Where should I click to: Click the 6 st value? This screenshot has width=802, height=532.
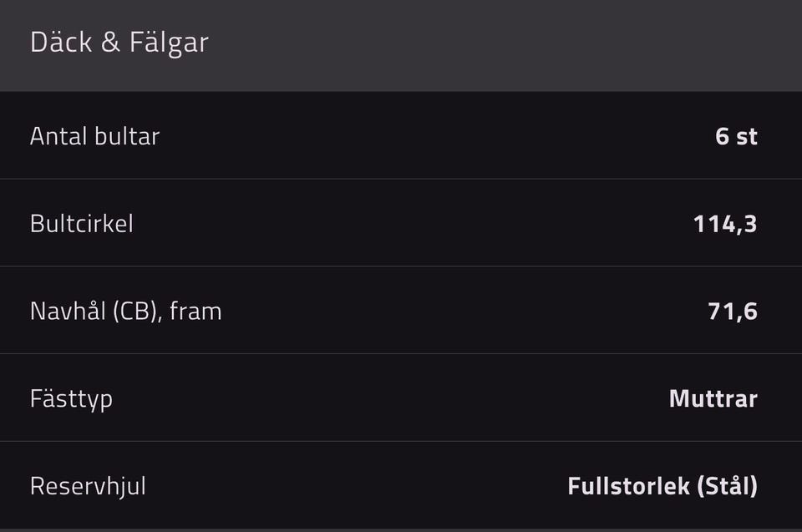pos(736,136)
